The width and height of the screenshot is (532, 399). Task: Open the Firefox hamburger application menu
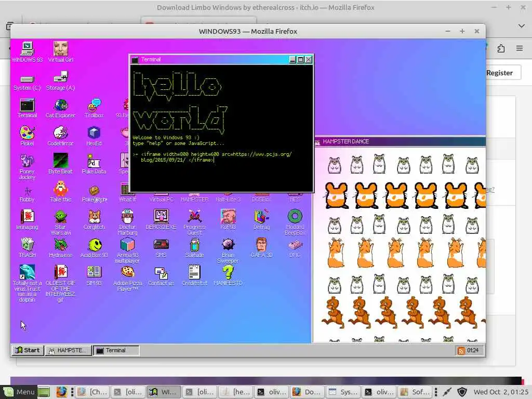tap(520, 48)
